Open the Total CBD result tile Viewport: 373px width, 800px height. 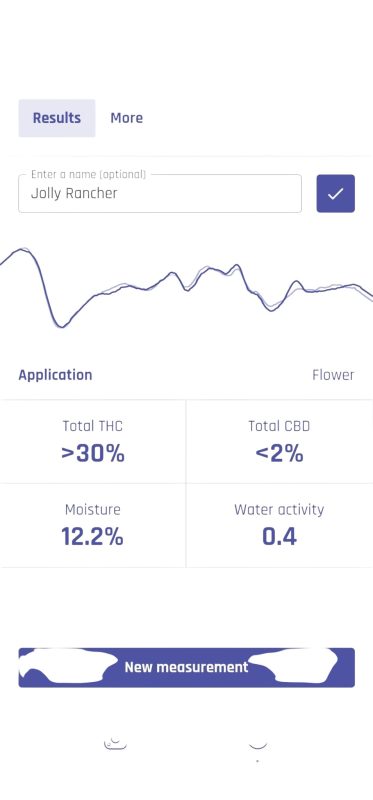(x=280, y=442)
